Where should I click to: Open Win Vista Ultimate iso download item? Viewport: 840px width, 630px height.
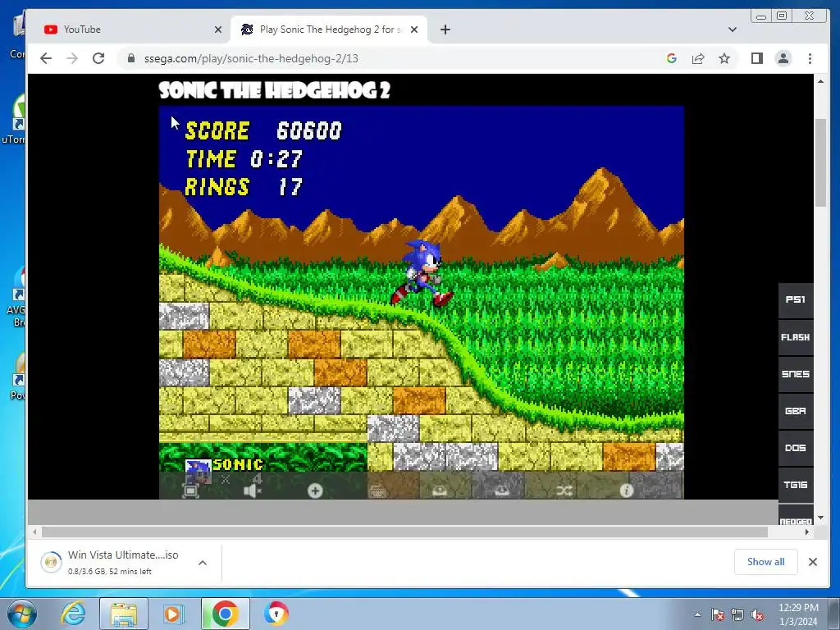pyautogui.click(x=123, y=562)
